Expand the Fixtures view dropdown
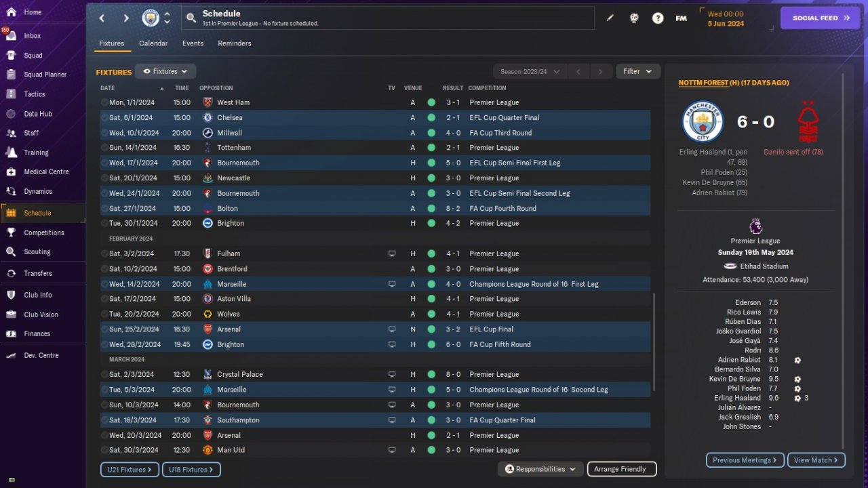 coord(165,71)
